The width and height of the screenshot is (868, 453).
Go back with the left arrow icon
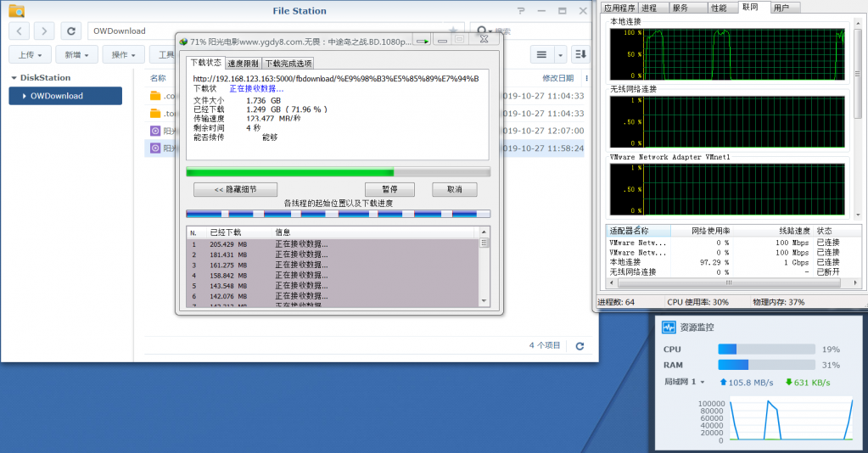[20, 31]
